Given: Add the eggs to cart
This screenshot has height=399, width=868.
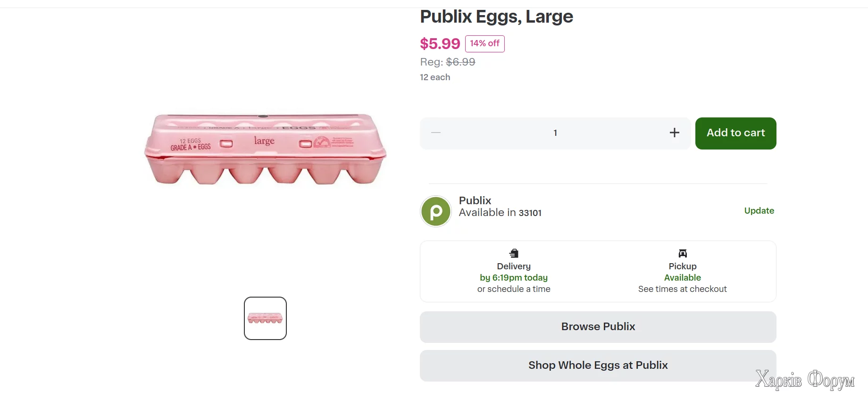Looking at the screenshot, I should (735, 133).
